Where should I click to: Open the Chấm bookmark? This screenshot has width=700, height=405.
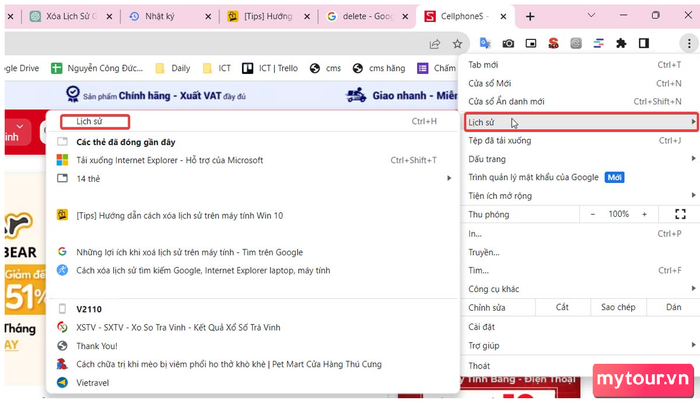coord(436,68)
